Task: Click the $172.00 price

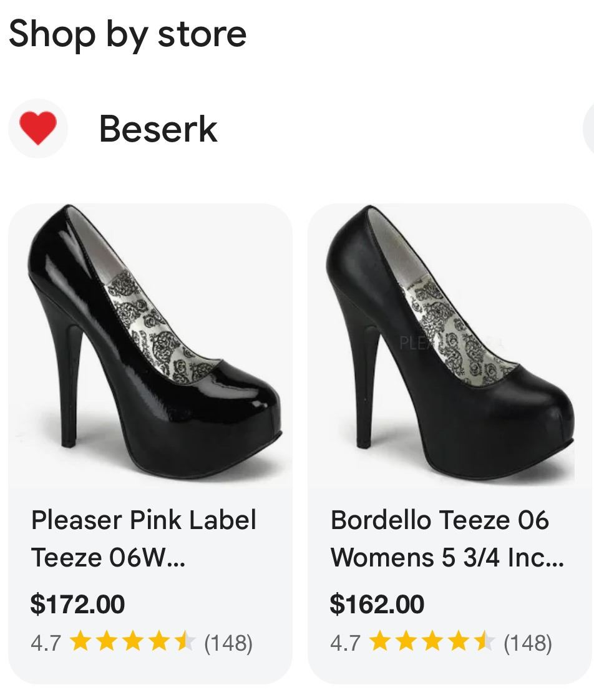Action: click(x=77, y=604)
